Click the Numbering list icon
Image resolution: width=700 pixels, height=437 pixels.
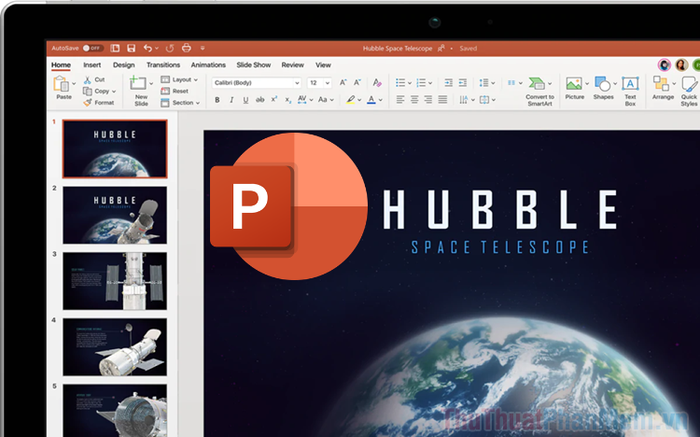[x=421, y=83]
